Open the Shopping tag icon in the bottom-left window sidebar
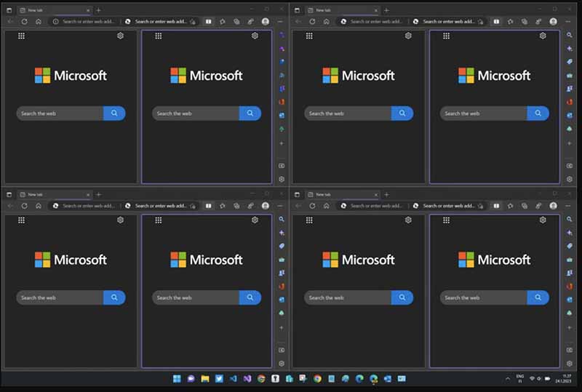The height and width of the screenshot is (392, 582). tap(282, 246)
